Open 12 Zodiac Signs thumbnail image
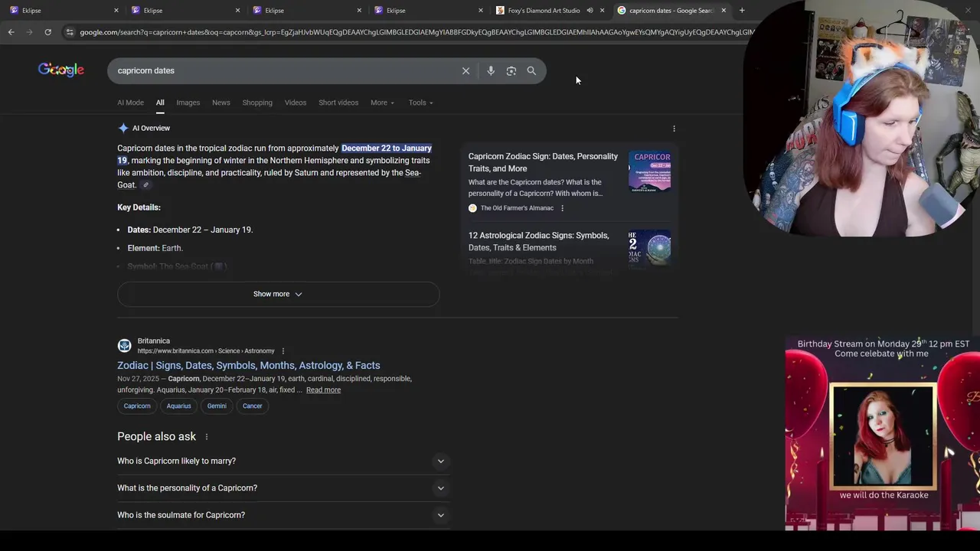 (x=649, y=248)
